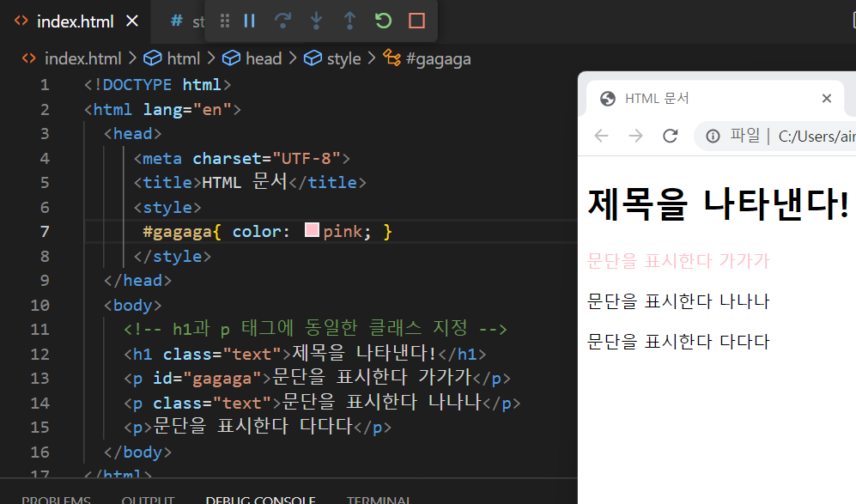Click browser paragraph 문단을 표시한다 나나나
The height and width of the screenshot is (504, 856).
click(x=678, y=301)
